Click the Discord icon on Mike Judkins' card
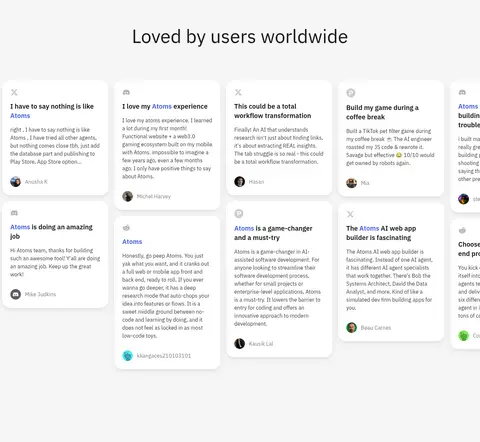Viewport: 480px width, 442px height. tap(14, 213)
